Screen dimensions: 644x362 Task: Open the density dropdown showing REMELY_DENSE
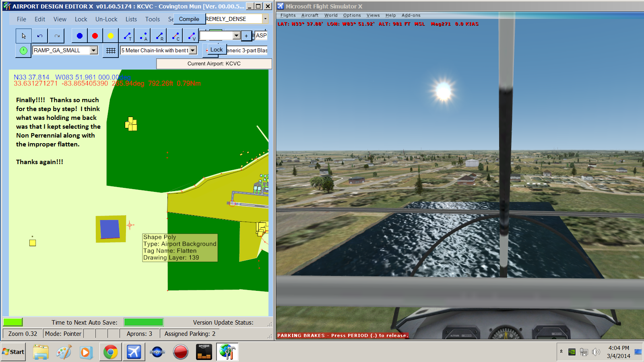[264, 19]
